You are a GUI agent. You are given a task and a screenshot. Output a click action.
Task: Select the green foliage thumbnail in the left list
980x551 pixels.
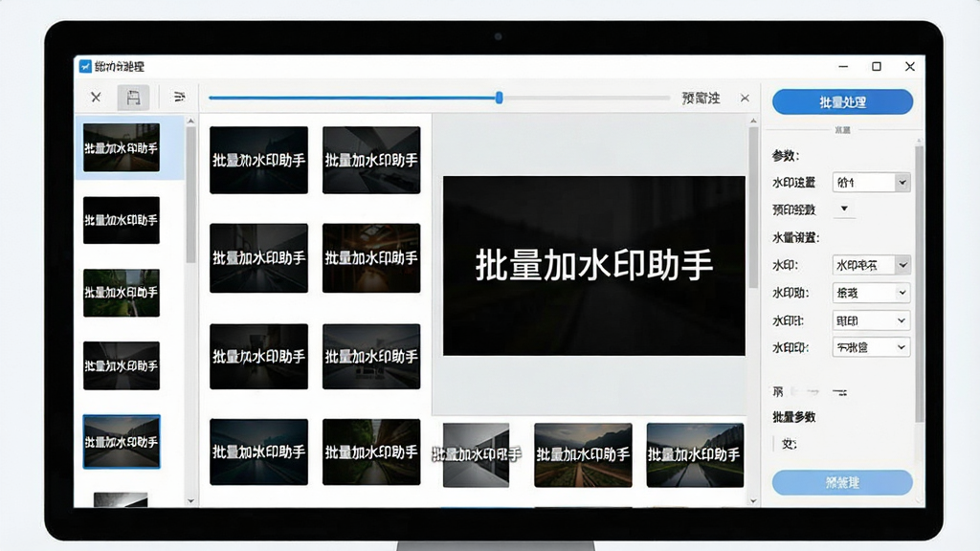122,293
